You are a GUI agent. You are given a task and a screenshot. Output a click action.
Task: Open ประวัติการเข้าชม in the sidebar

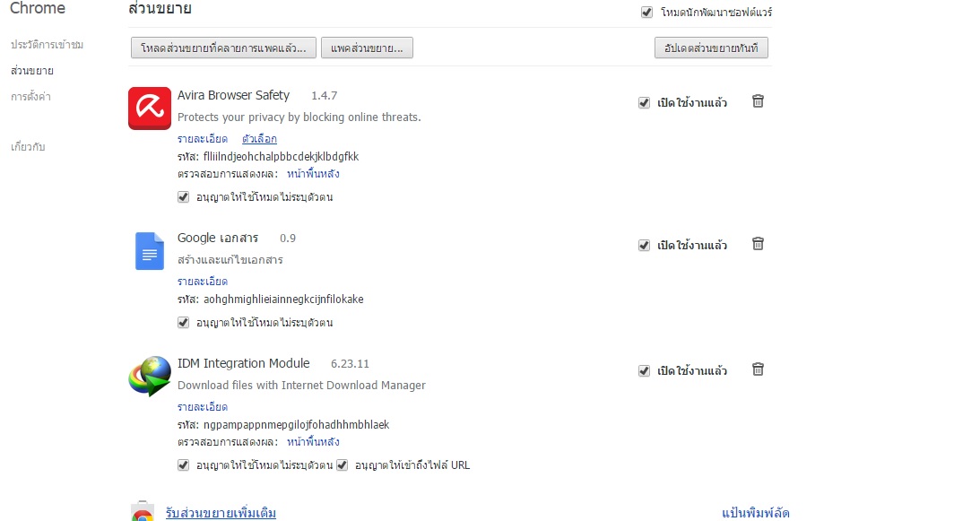[47, 45]
